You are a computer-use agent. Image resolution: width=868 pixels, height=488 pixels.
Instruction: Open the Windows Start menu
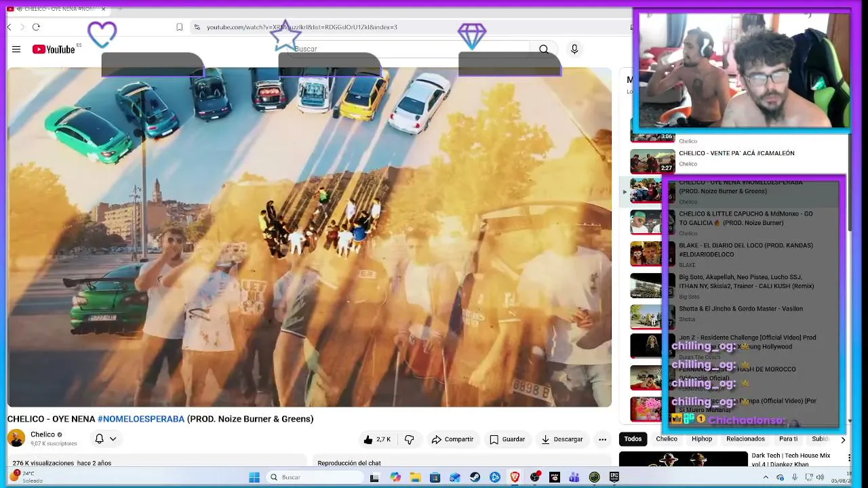pos(254,477)
